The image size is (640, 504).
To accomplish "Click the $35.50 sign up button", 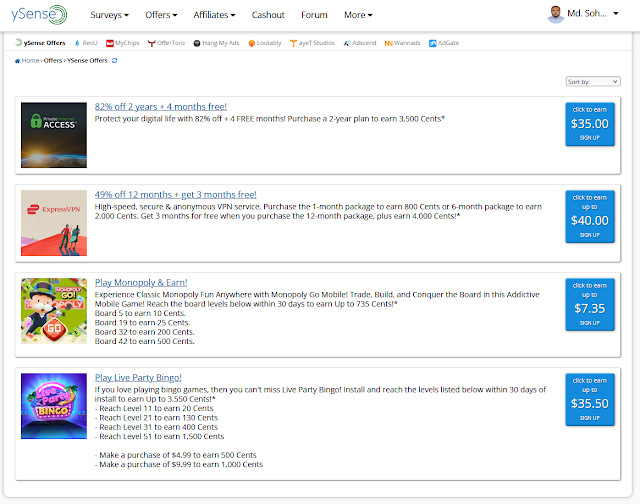I will click(590, 400).
